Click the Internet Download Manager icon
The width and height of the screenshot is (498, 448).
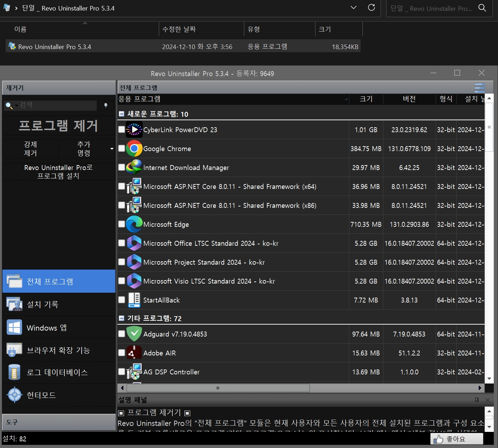click(x=134, y=168)
